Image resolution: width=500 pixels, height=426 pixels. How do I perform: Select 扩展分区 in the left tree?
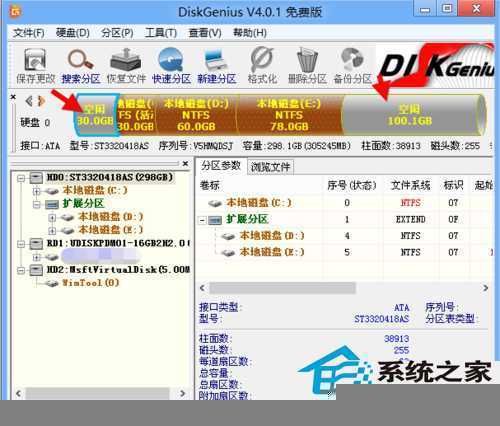[x=83, y=204]
